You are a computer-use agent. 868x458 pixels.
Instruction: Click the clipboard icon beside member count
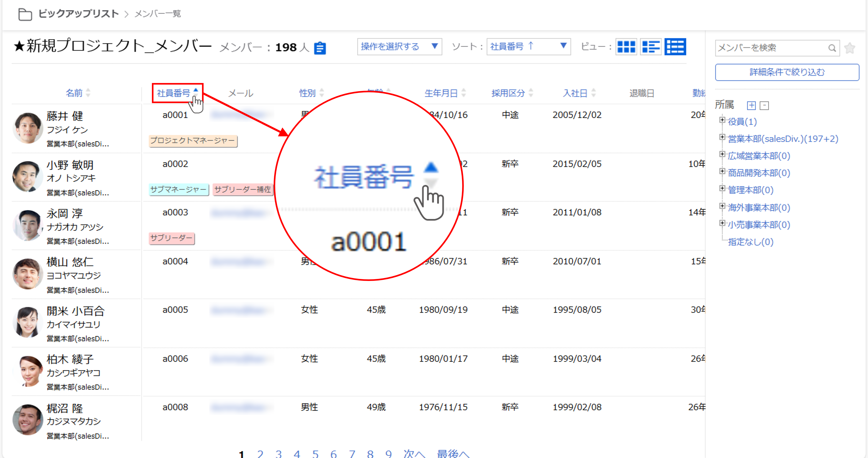pos(320,48)
